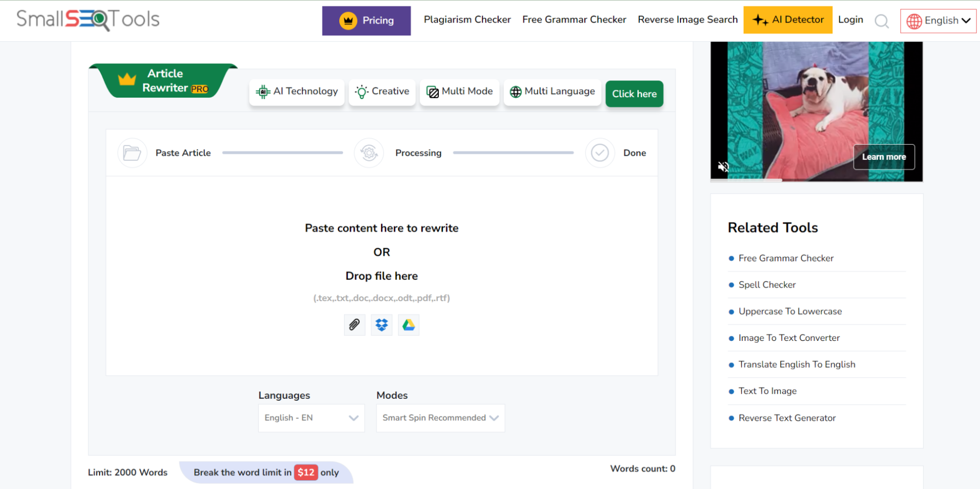This screenshot has height=489, width=980.
Task: Click the Multi Mode icon
Action: [433, 92]
